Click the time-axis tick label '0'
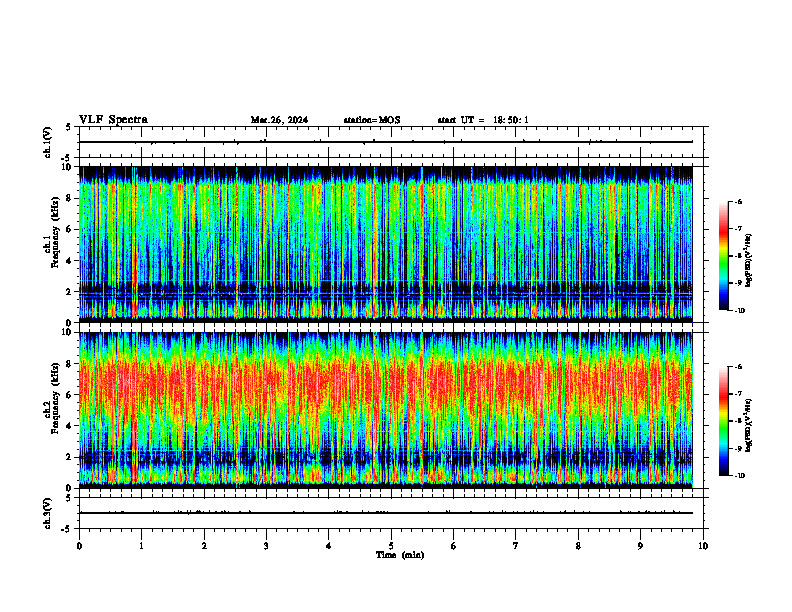 (79, 546)
